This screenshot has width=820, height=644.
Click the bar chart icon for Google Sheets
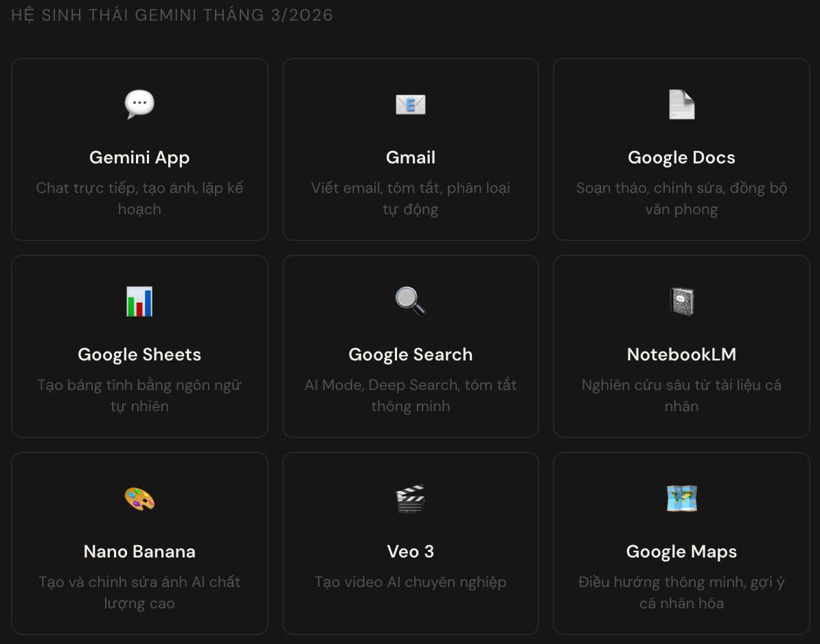click(x=139, y=301)
